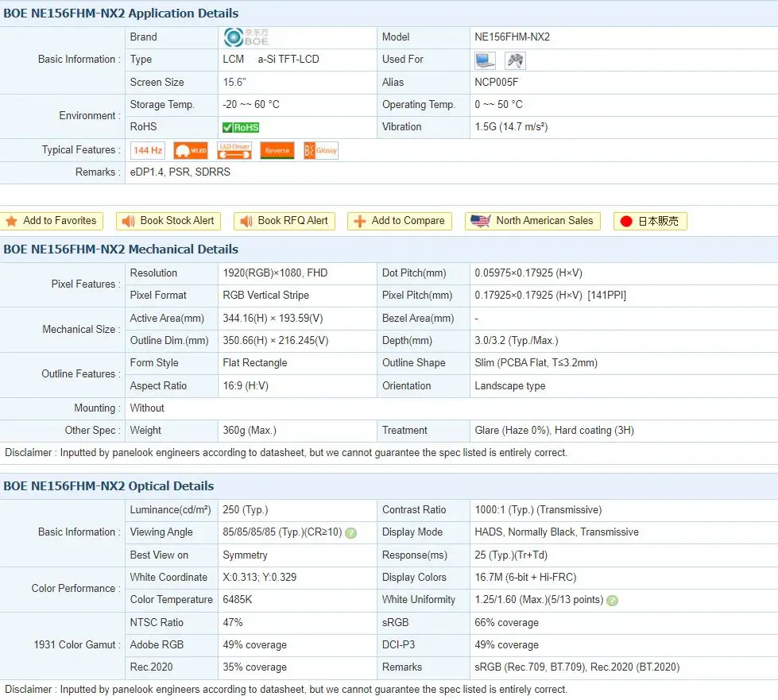
Task: Click aspect ratio 16:9 (H:V) value
Action: (x=246, y=386)
